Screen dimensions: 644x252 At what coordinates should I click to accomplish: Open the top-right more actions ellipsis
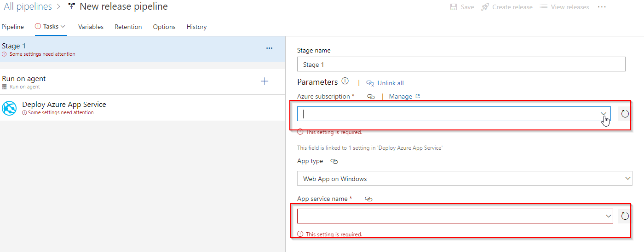tap(602, 7)
